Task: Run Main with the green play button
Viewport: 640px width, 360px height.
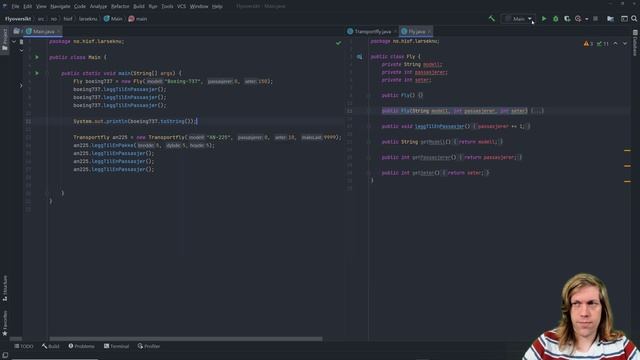Action: coord(544,19)
